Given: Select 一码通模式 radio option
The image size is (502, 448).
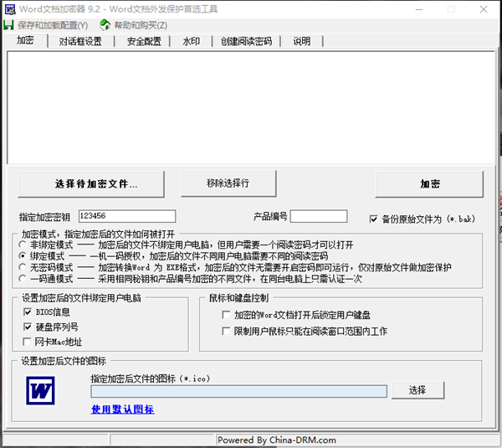Looking at the screenshot, I should point(23,279).
